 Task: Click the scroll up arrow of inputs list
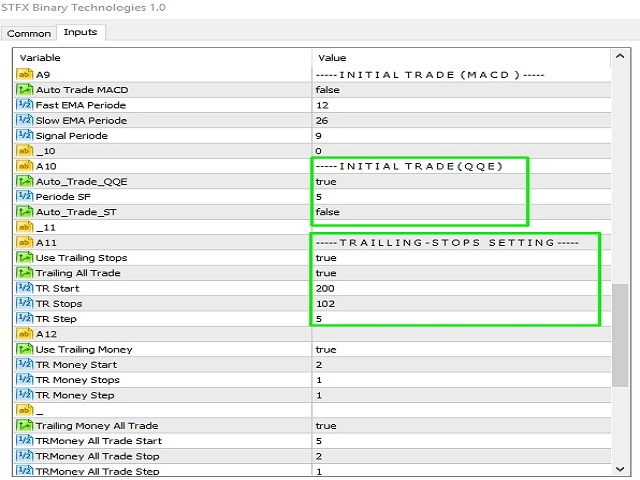(620, 56)
